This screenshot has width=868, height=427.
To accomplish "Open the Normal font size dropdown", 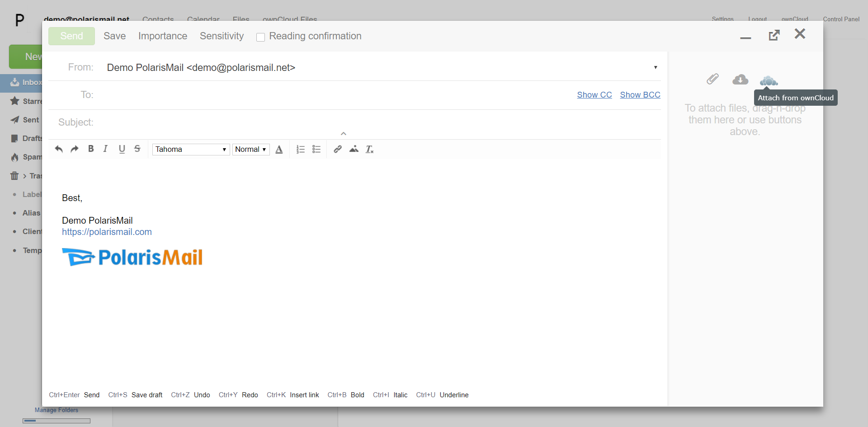I will (x=251, y=149).
